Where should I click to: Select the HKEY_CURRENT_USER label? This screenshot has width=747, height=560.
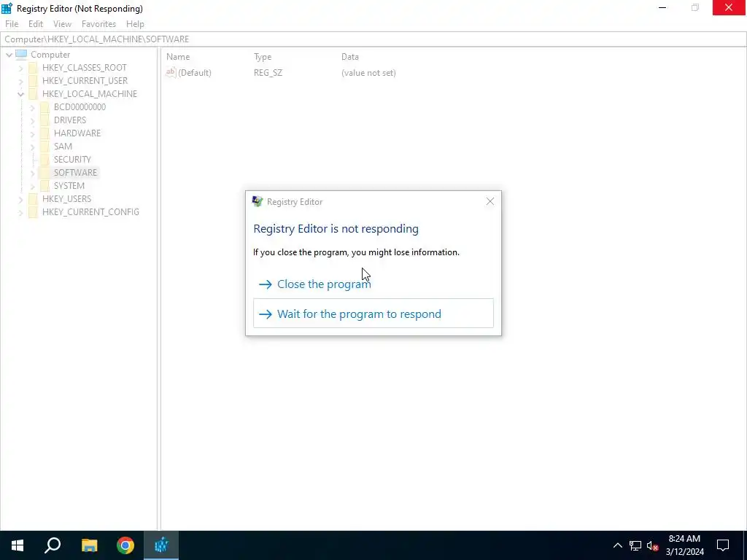tap(85, 80)
